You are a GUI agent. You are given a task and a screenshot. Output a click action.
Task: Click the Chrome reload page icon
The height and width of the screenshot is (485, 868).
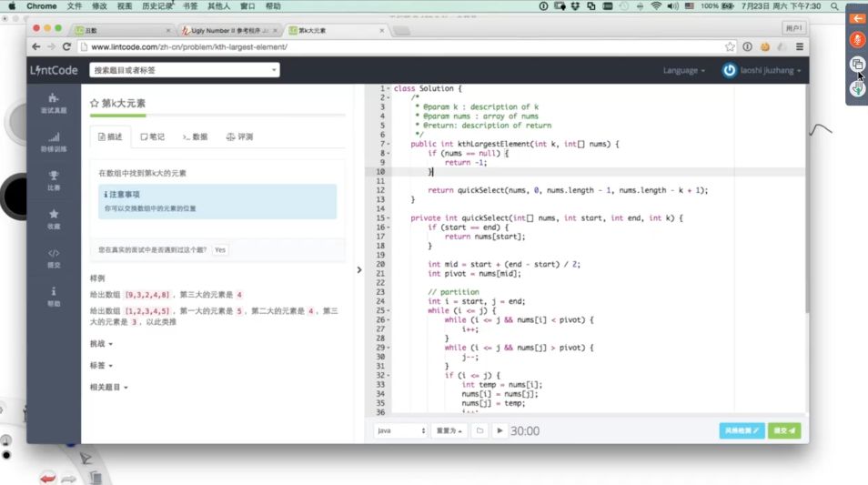tap(66, 46)
